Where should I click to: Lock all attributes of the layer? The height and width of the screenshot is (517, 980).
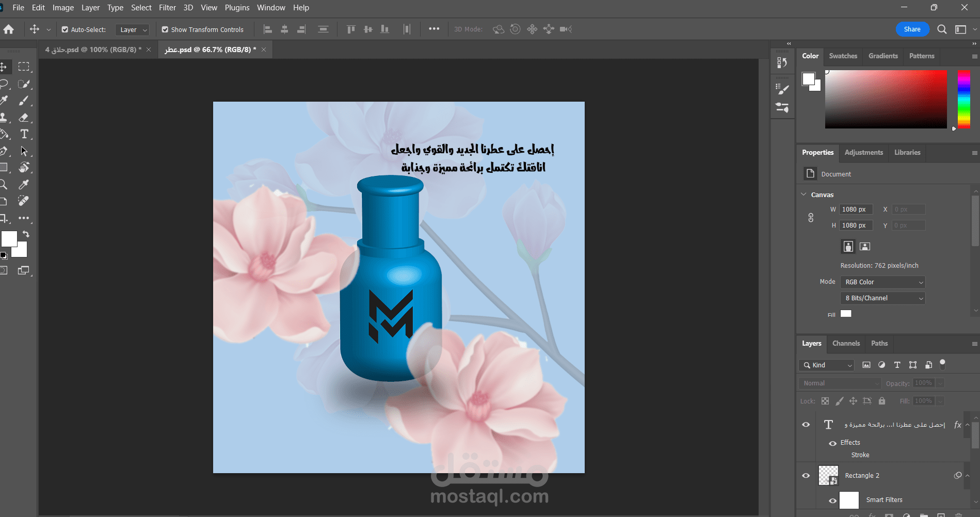click(x=882, y=401)
